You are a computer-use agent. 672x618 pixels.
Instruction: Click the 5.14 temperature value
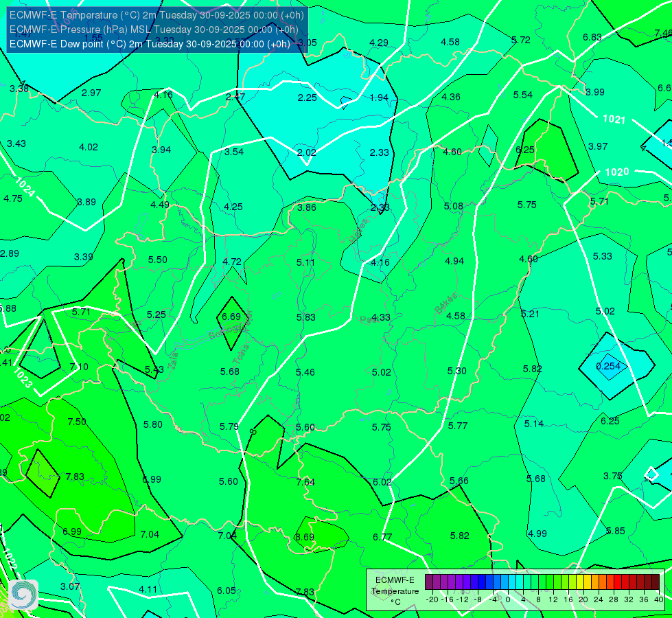pos(533,424)
